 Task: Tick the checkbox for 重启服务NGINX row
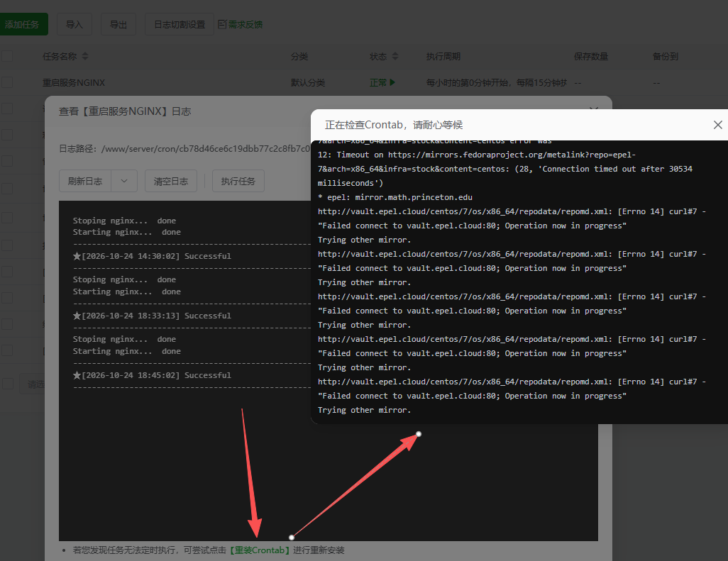pos(7,82)
